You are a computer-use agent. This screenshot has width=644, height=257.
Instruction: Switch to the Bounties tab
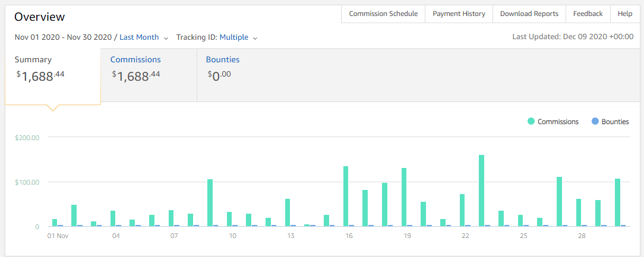pos(223,60)
